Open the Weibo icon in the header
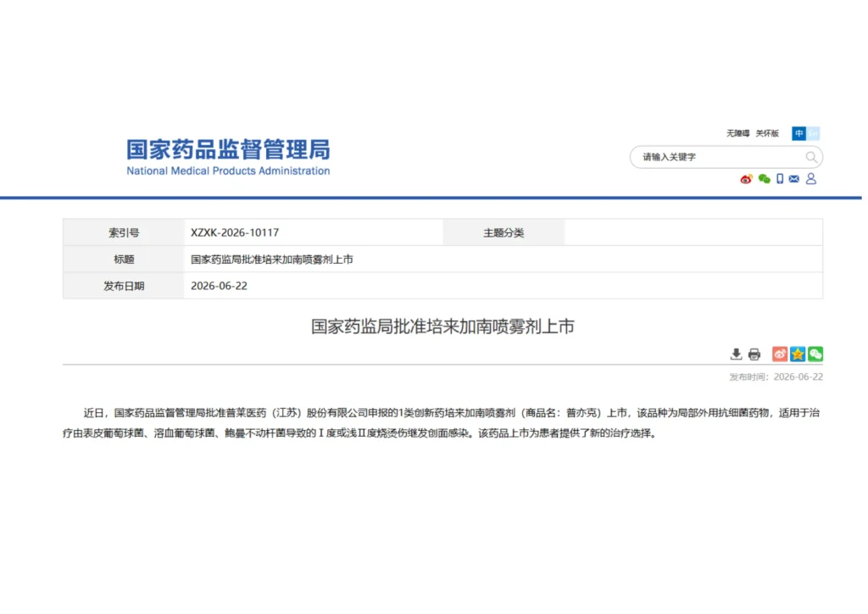This screenshot has height=614, width=868. coord(746,179)
